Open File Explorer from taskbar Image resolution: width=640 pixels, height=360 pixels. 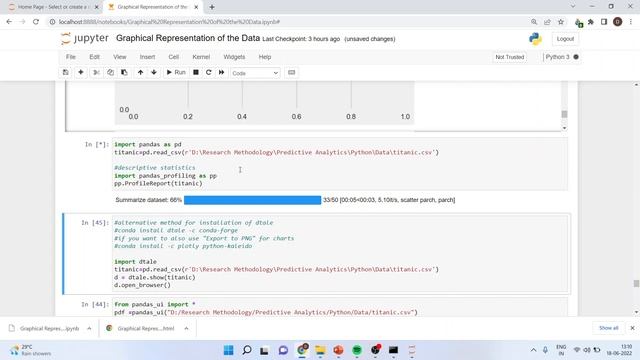coord(320,350)
